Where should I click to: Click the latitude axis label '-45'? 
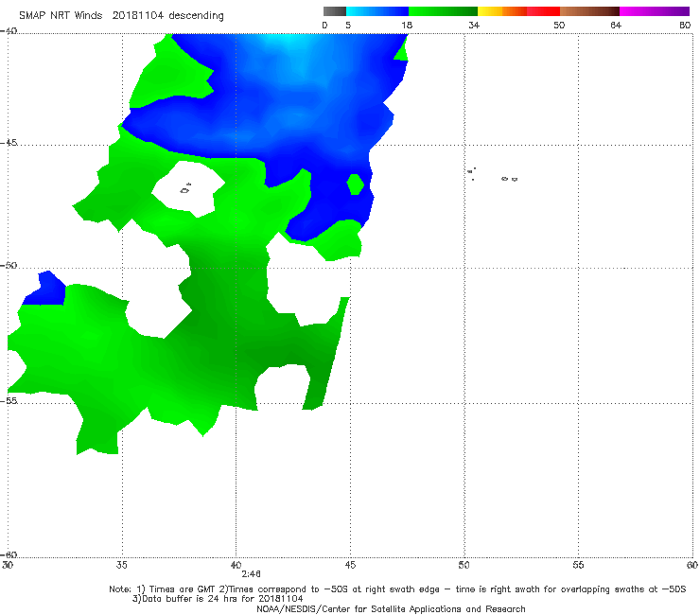click(9, 143)
